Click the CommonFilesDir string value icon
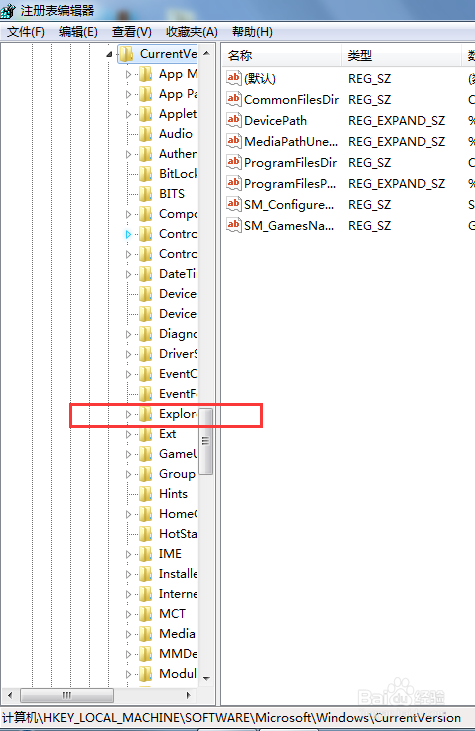475x731 pixels. (x=234, y=99)
